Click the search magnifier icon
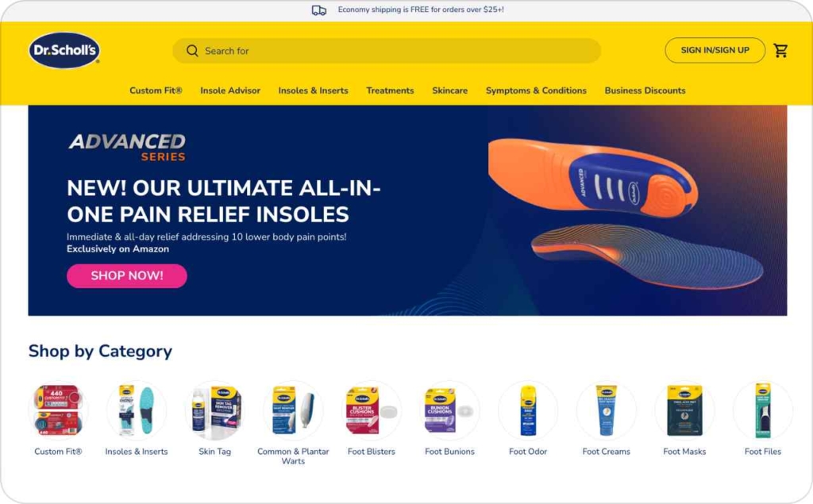 (192, 51)
